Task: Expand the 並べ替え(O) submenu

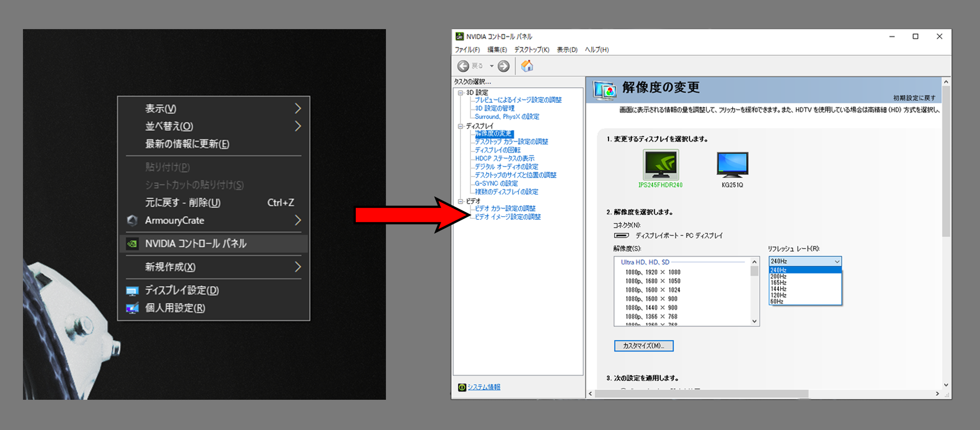Action: (298, 126)
